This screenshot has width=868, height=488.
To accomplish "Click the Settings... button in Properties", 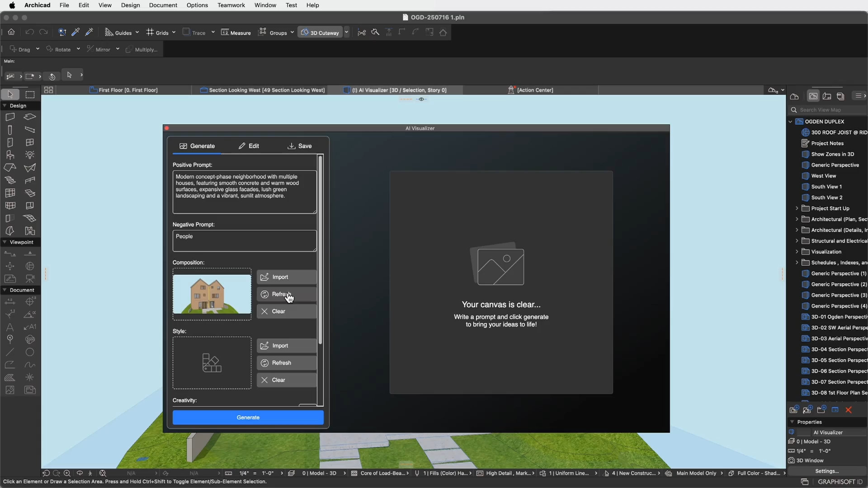I will click(827, 471).
